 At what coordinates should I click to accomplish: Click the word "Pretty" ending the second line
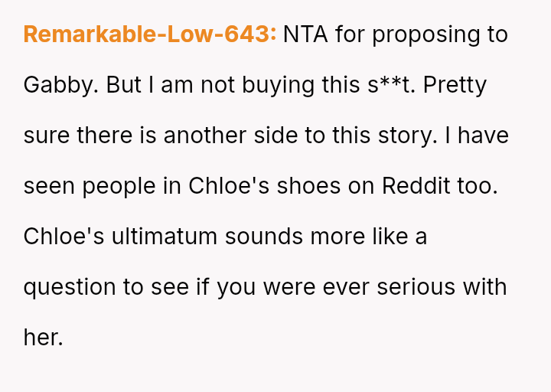(455, 85)
